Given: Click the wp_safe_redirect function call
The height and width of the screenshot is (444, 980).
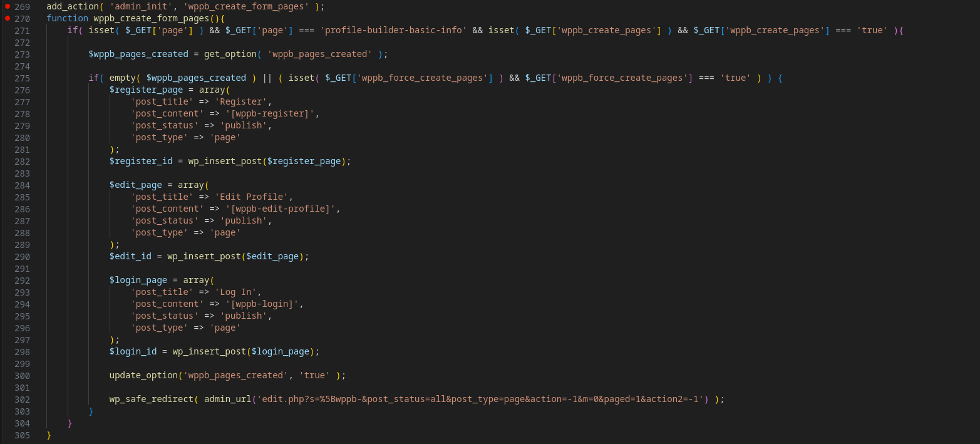Looking at the screenshot, I should tap(151, 400).
